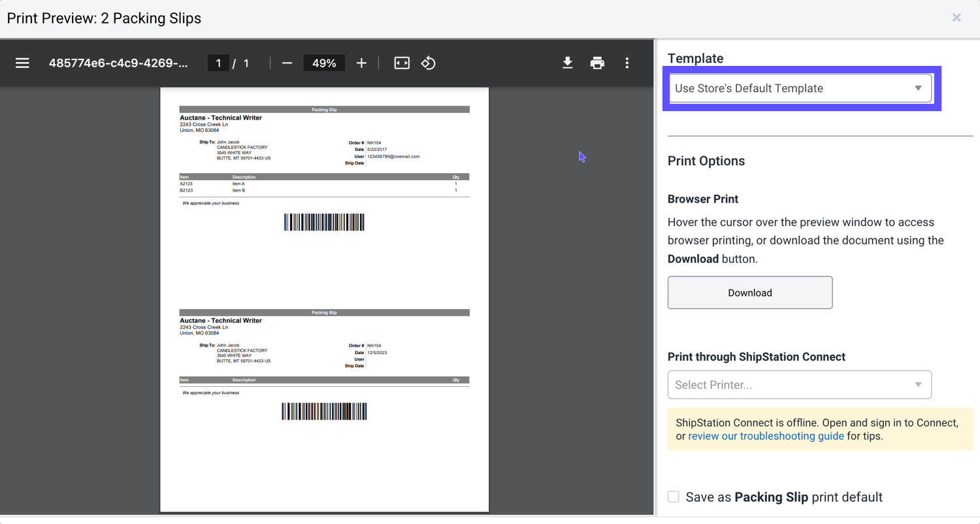This screenshot has height=524, width=980.
Task: Open the Select Printer dropdown
Action: 799,385
